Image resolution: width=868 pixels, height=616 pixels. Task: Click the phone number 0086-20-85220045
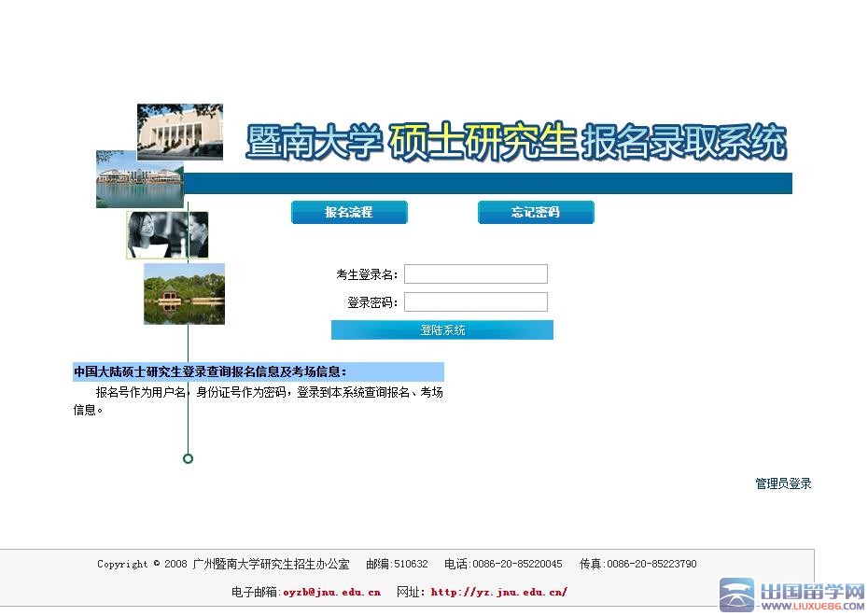coord(517,564)
